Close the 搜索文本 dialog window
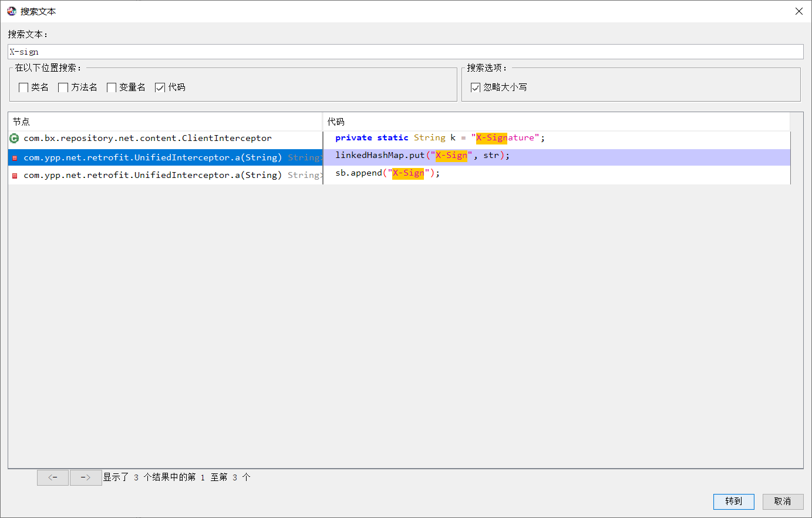 coord(798,11)
